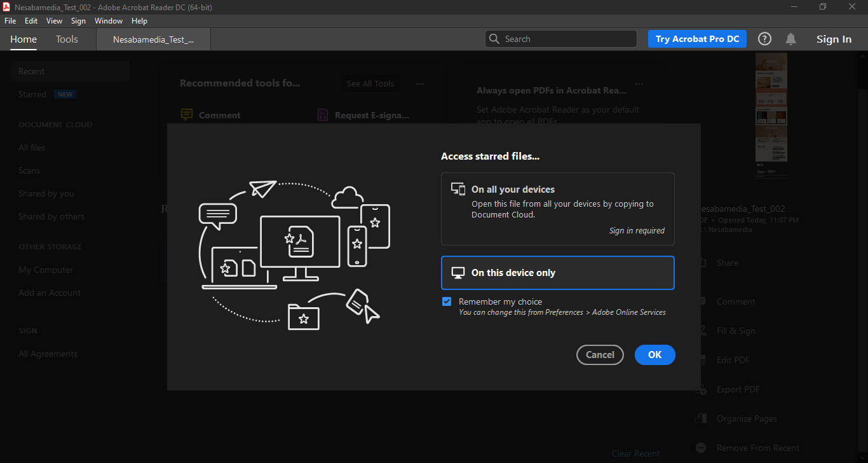868x463 pixels.
Task: Click the Remove From Recent icon
Action: click(x=701, y=448)
